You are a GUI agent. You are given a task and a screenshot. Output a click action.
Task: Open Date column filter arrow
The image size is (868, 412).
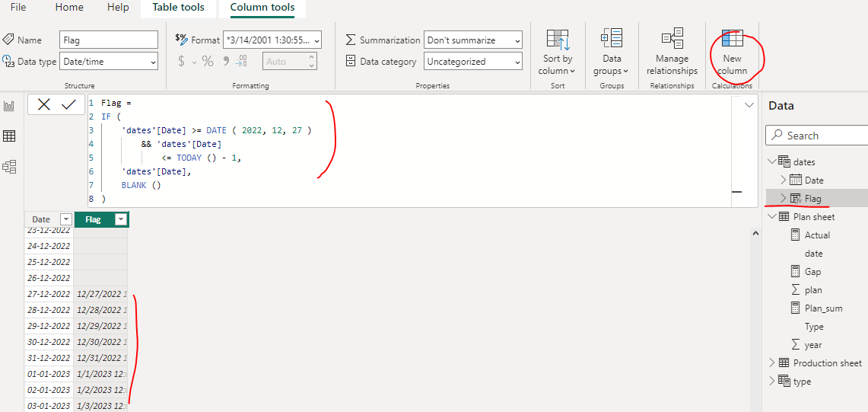(66, 219)
